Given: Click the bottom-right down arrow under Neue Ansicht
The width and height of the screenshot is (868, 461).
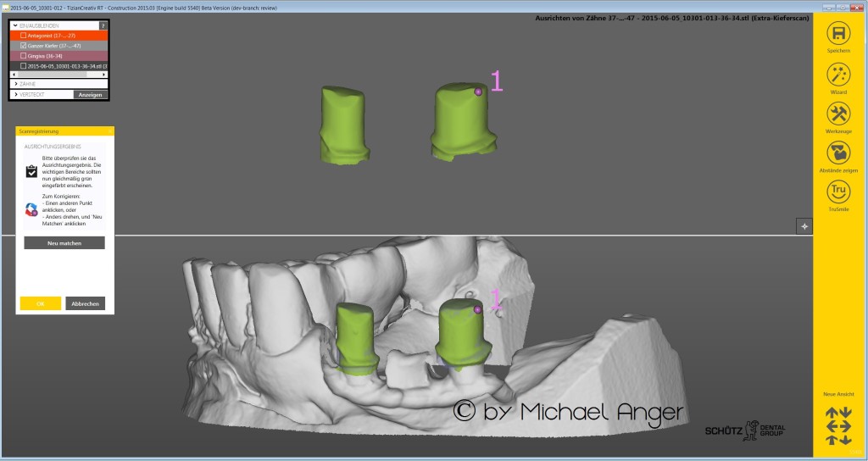Looking at the screenshot, I should [845, 440].
